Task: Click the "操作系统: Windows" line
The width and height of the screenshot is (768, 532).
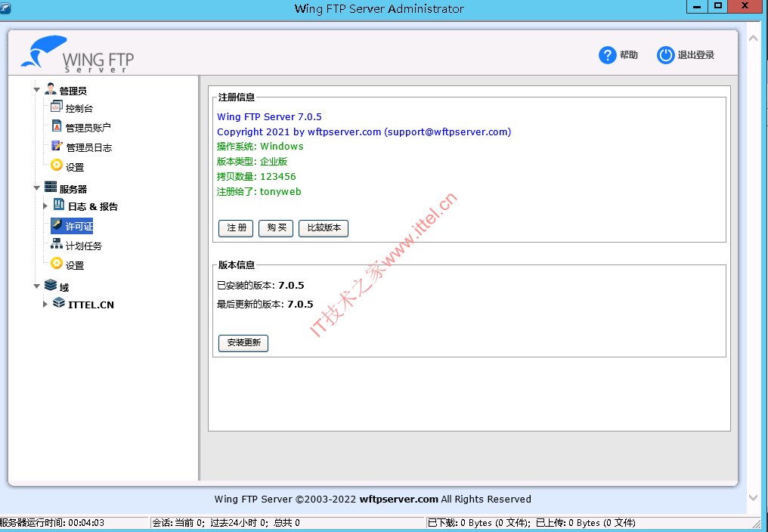Action: [260, 147]
